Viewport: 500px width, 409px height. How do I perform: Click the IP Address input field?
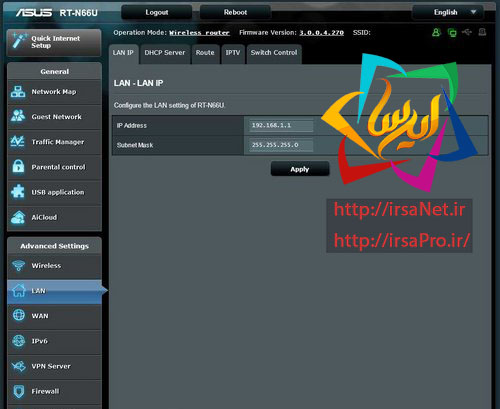281,125
